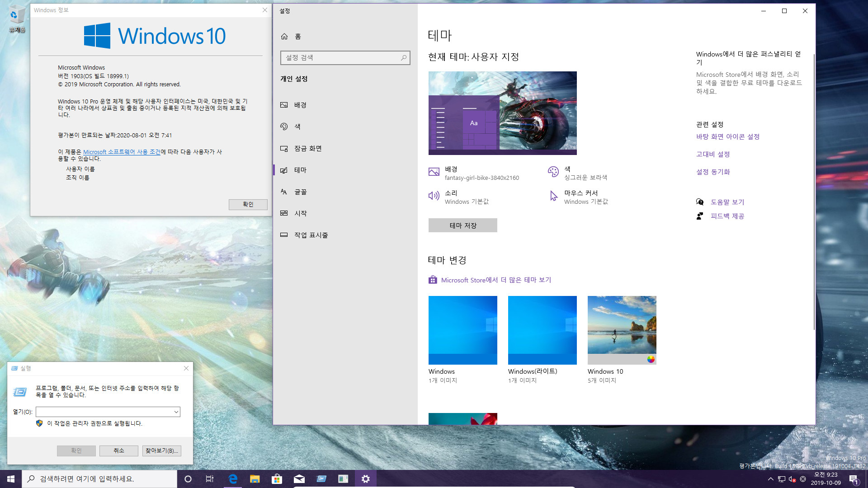Screen dimensions: 868x488
Task: Open the 작업 표시줄 (Taskbar) settings page
Action: [x=345, y=235]
